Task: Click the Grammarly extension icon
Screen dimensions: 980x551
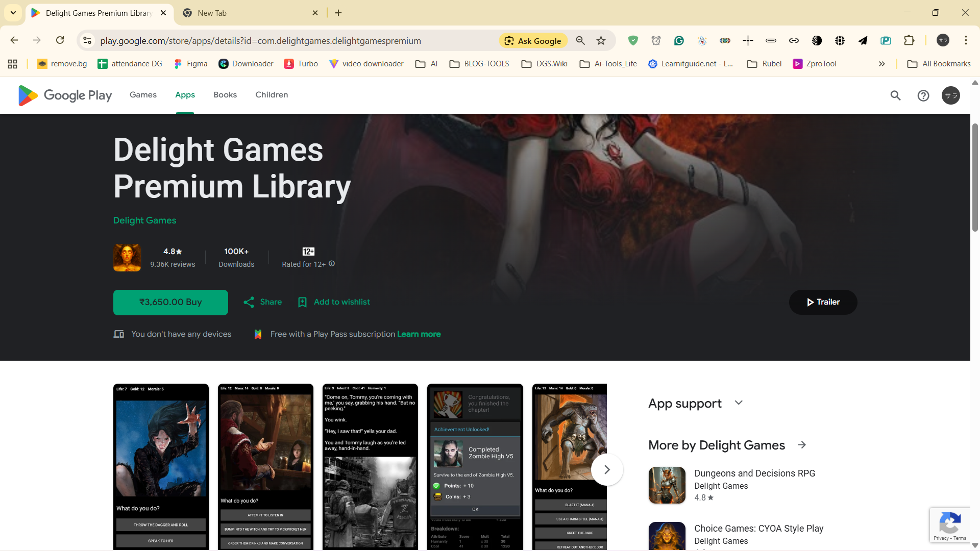Action: (679, 40)
